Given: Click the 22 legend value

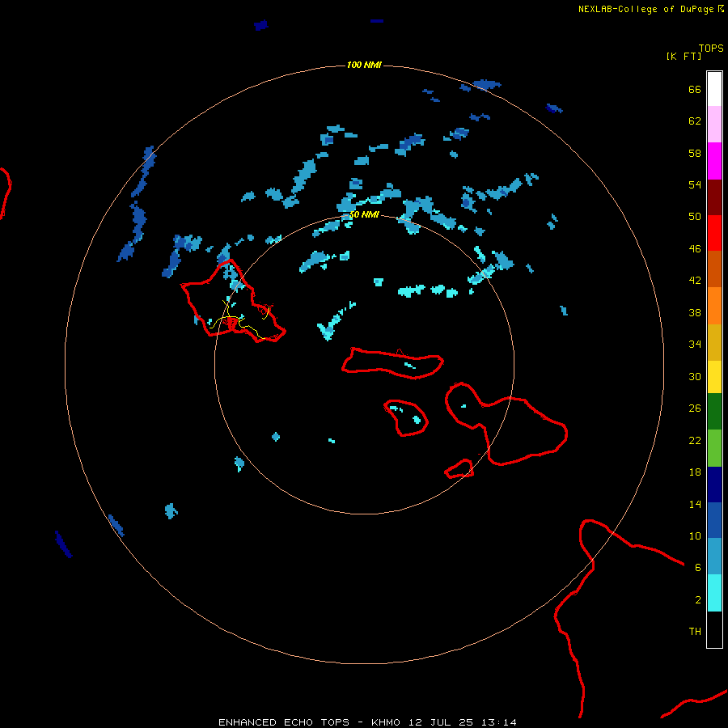Looking at the screenshot, I should click(695, 440).
